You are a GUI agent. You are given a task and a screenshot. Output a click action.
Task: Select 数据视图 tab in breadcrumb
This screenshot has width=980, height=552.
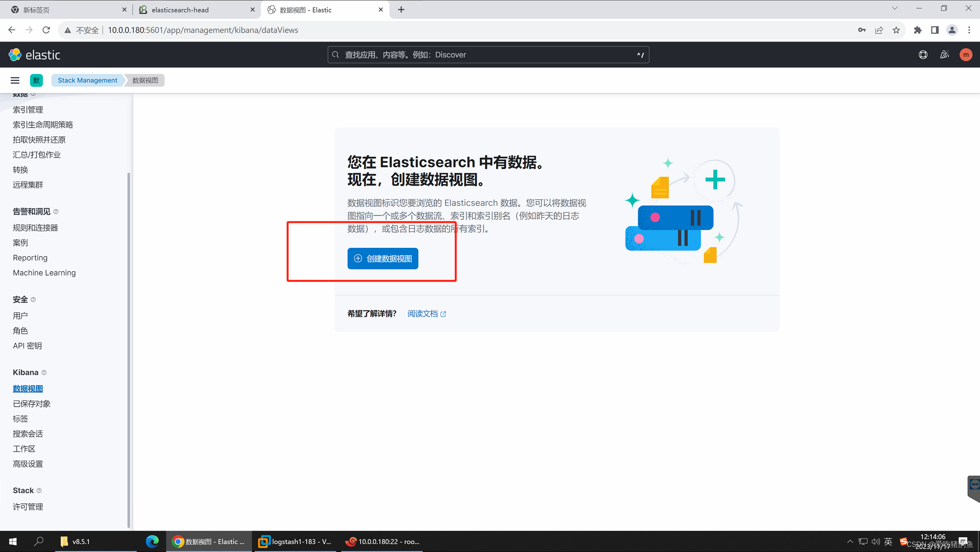click(x=144, y=80)
